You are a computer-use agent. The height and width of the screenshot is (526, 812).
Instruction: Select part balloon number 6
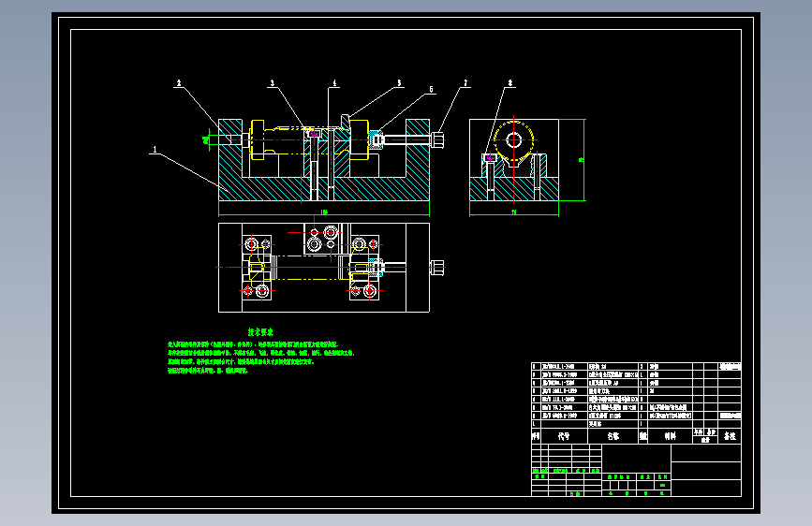431,90
